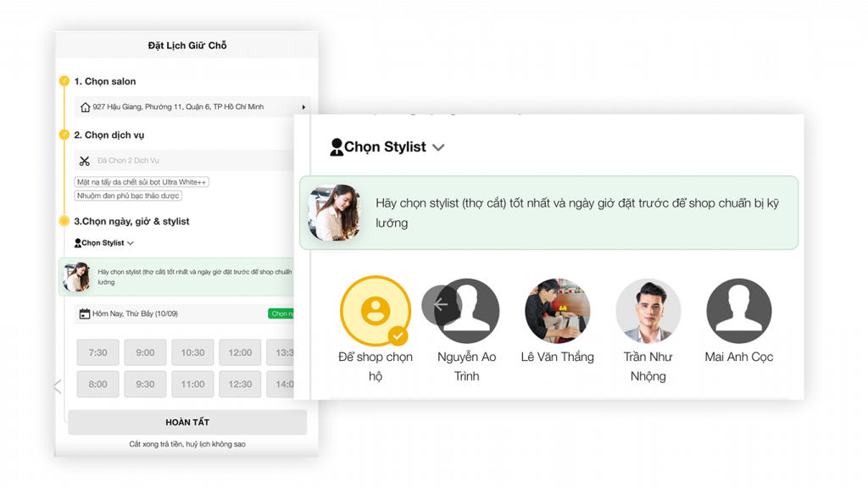
Task: Click the scissors icon in service field
Action: (84, 161)
